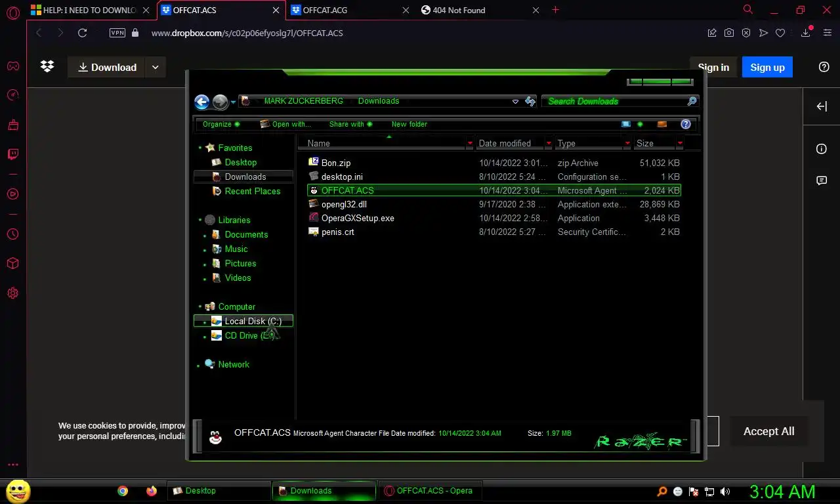Select the opengl32.dll file
The width and height of the screenshot is (840, 504).
point(344,204)
